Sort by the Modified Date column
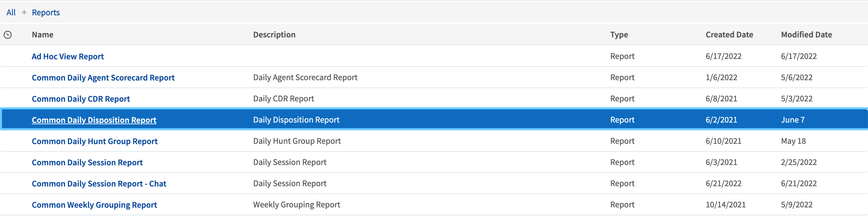Image resolution: width=868 pixels, height=216 pixels. tap(806, 35)
